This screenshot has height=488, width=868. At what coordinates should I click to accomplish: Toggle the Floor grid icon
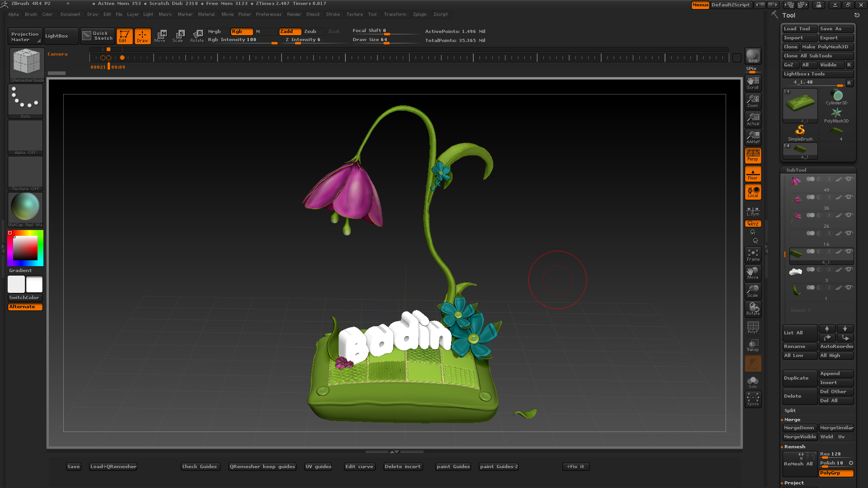pos(753,174)
